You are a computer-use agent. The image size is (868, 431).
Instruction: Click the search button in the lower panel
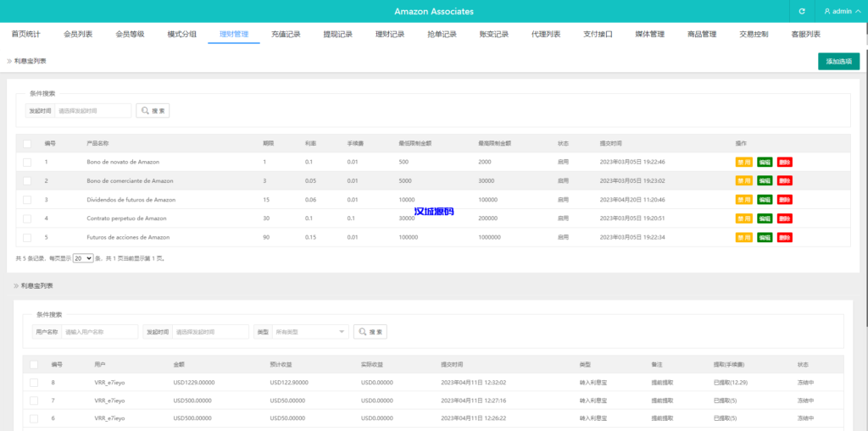[x=370, y=332]
